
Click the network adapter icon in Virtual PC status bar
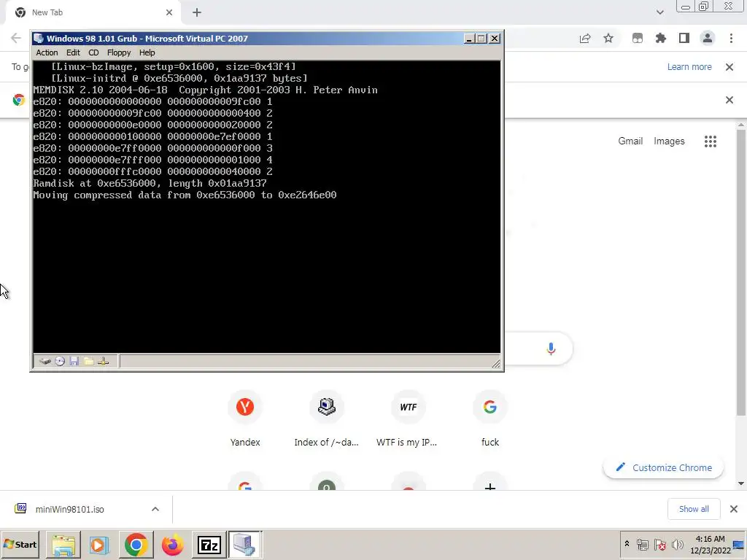point(103,362)
